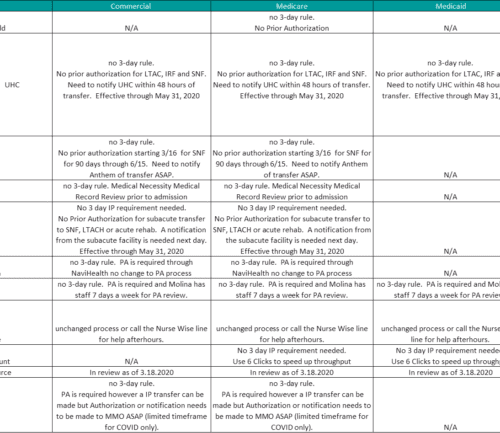
Task: Click Medicaid cell mentioning Nurse Wise line
Action: [437, 322]
